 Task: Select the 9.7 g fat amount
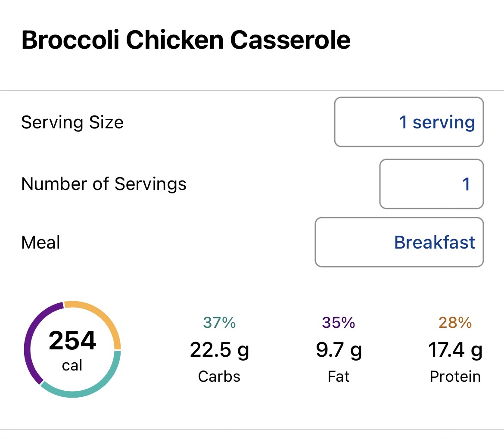coord(339,350)
